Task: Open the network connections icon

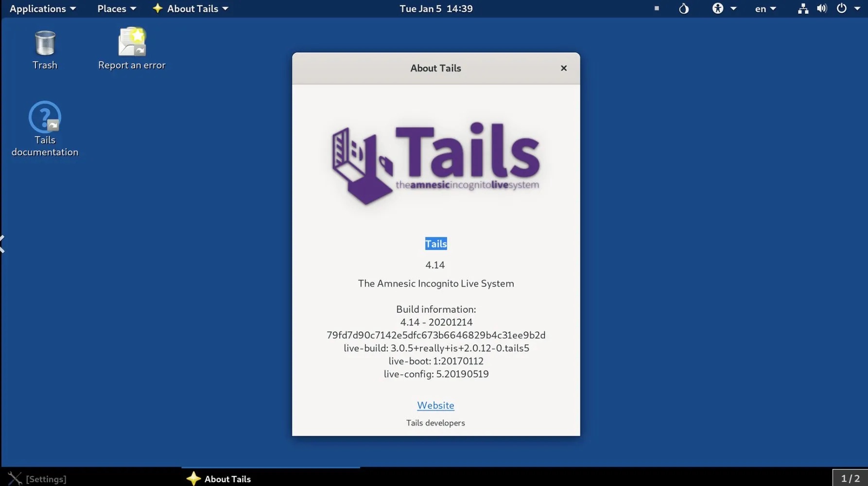Action: pos(803,8)
